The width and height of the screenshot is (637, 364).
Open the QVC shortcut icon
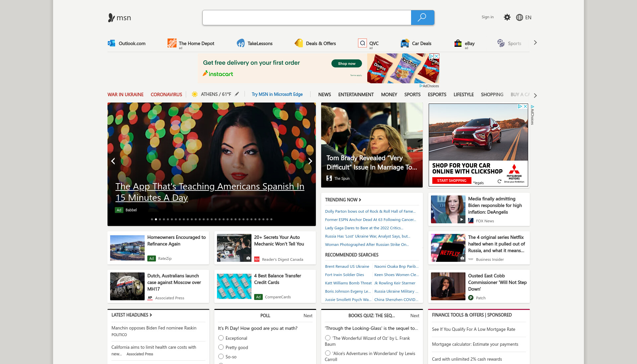(x=363, y=43)
